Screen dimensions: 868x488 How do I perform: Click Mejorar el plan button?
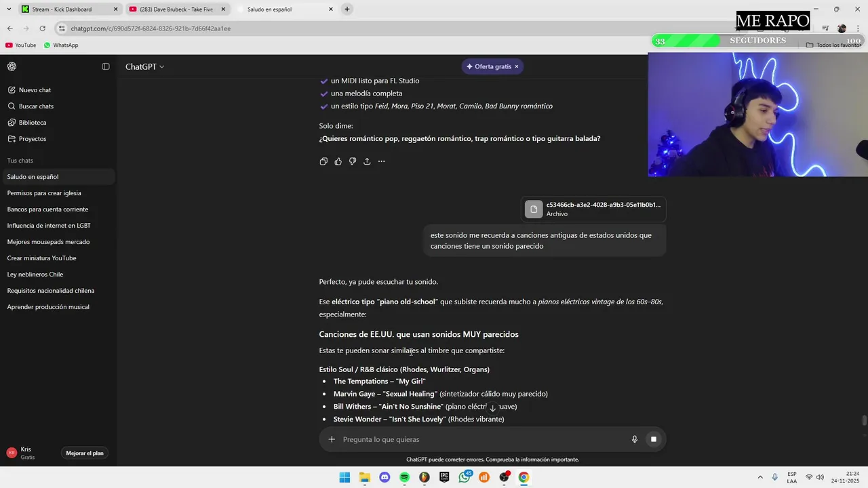click(x=85, y=453)
